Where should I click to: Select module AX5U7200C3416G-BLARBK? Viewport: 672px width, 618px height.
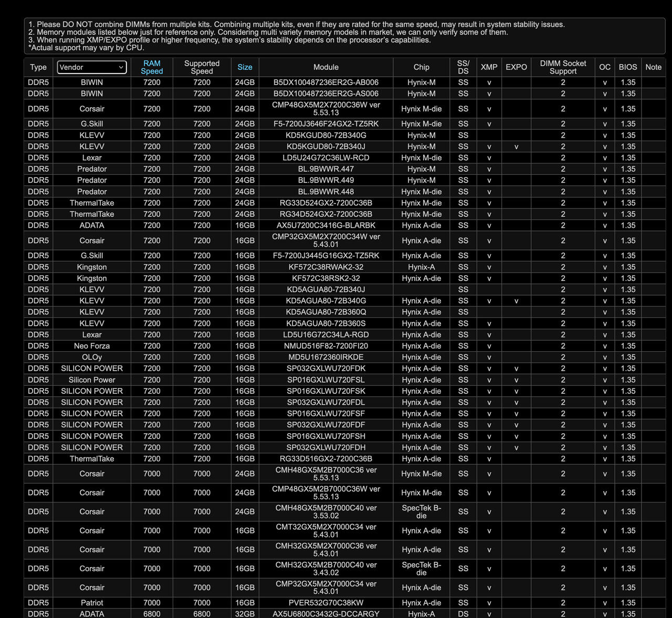tap(326, 225)
